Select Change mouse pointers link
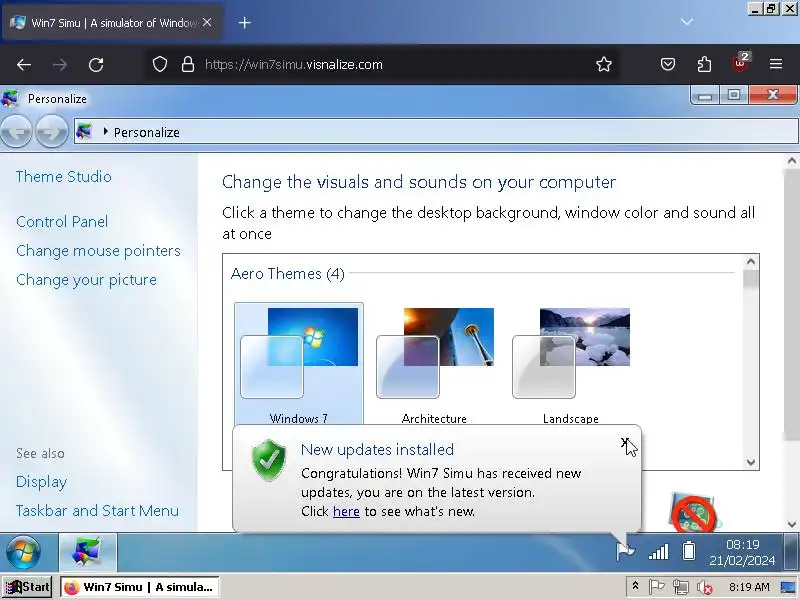The image size is (800, 600). pos(98,251)
